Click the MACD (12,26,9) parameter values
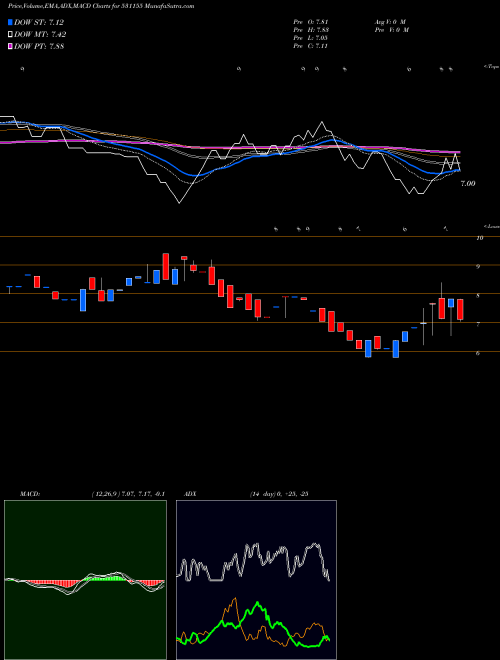Screen dimensions: 500x660 (x=128, y=494)
